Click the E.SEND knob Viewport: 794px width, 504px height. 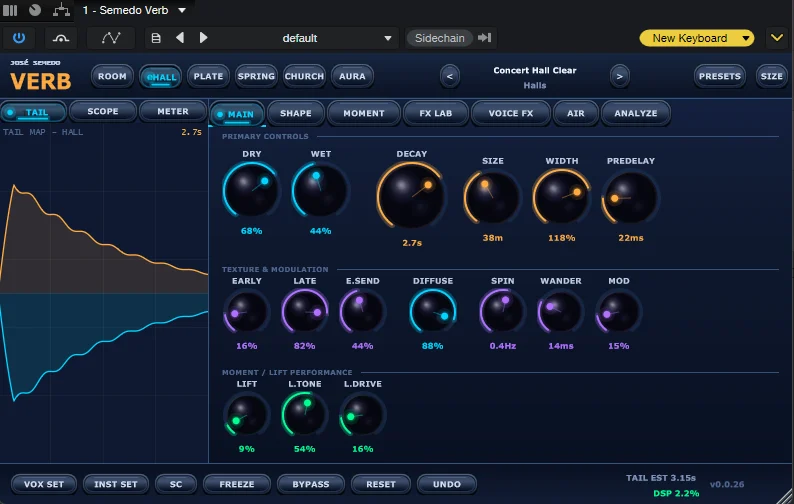(362, 312)
